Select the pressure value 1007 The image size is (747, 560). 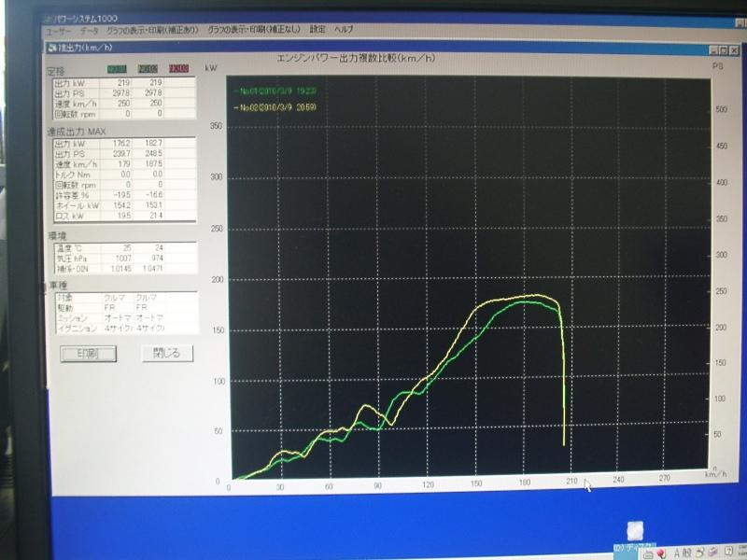(x=123, y=259)
